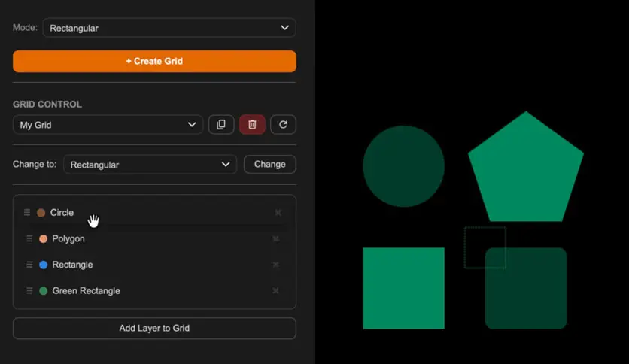Grab the drag handle for Polygon layer
This screenshot has width=629, height=364.
(29, 238)
